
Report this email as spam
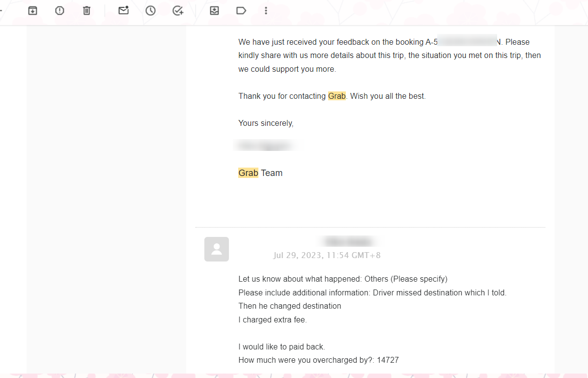pos(59,10)
